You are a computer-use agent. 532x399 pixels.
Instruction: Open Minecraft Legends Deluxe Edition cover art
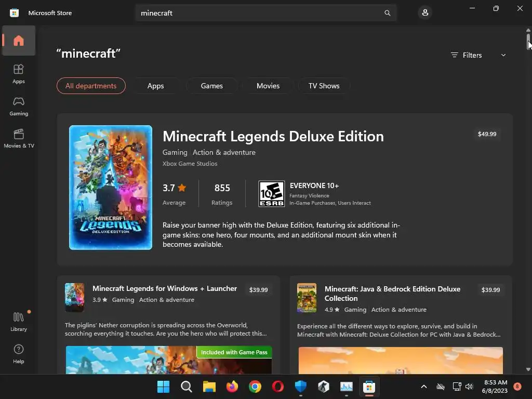pos(111,188)
